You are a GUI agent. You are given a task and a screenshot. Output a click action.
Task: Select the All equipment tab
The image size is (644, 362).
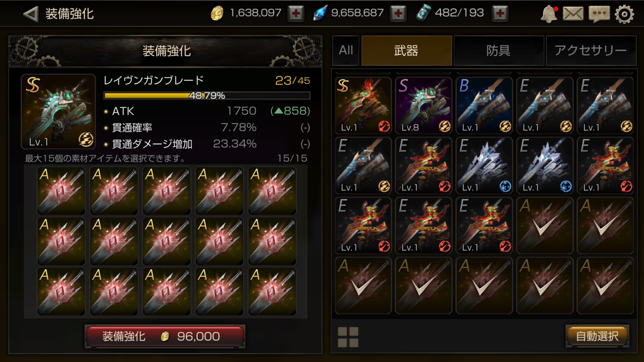[x=346, y=50]
